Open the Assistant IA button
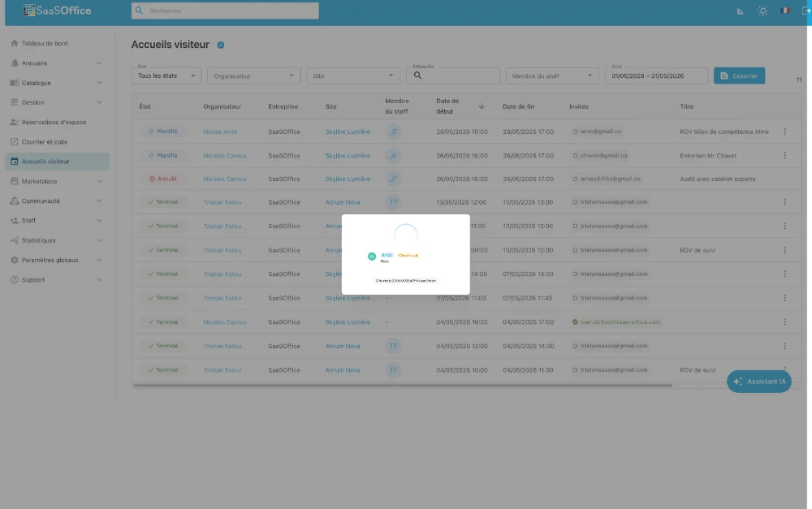The width and height of the screenshot is (812, 509). 758,382
